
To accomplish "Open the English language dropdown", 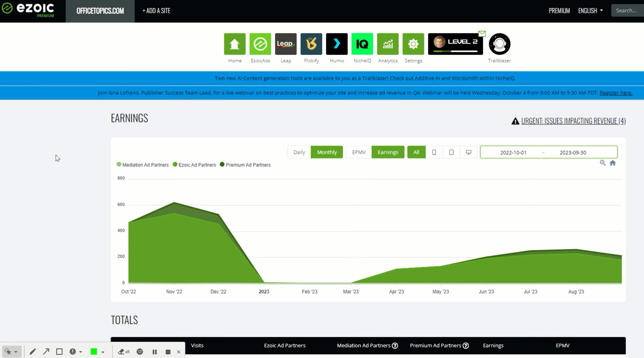I will click(x=590, y=10).
